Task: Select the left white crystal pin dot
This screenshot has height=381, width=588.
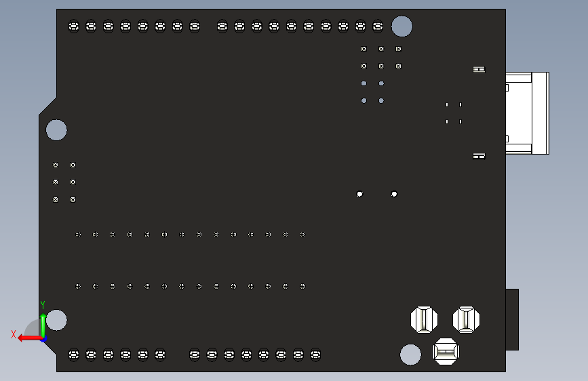Action: [x=359, y=194]
